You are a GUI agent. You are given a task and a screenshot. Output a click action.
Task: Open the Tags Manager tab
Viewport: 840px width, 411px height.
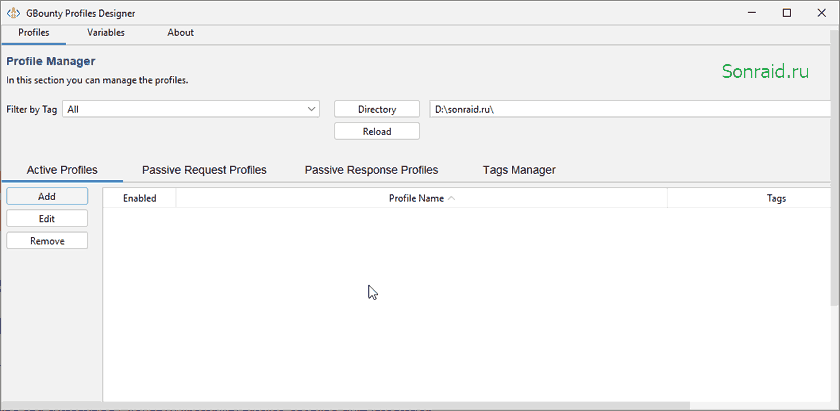(x=519, y=170)
